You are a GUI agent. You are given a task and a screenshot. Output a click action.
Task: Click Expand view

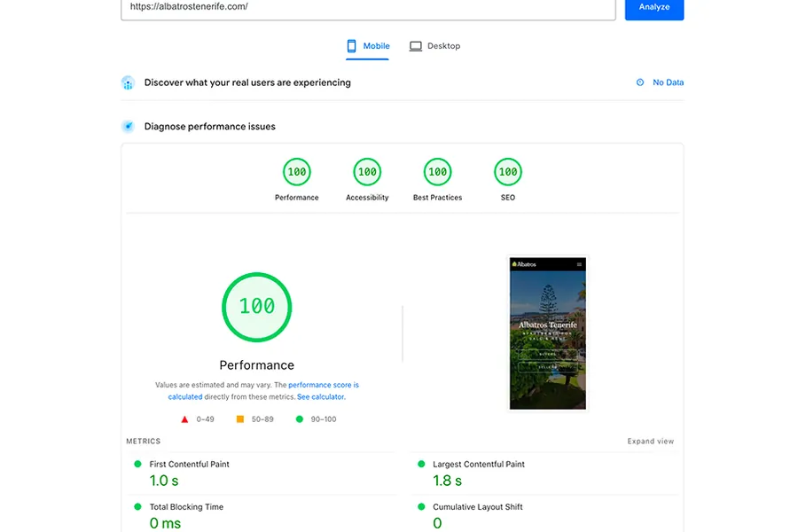[x=651, y=442]
